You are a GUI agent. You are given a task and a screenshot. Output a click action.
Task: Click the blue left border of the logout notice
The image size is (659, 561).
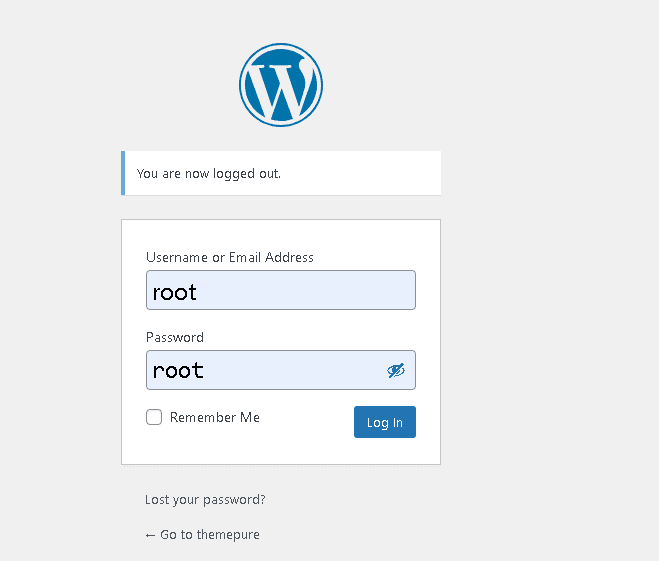123,173
